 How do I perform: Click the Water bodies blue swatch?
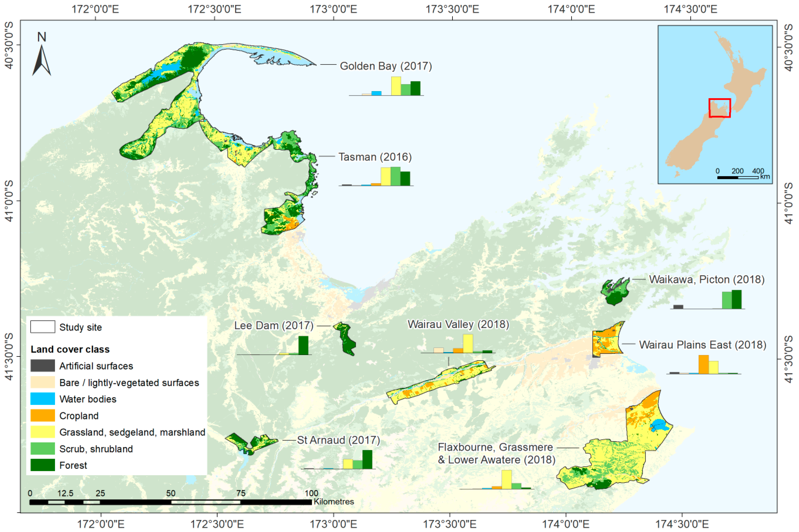pyautogui.click(x=43, y=399)
